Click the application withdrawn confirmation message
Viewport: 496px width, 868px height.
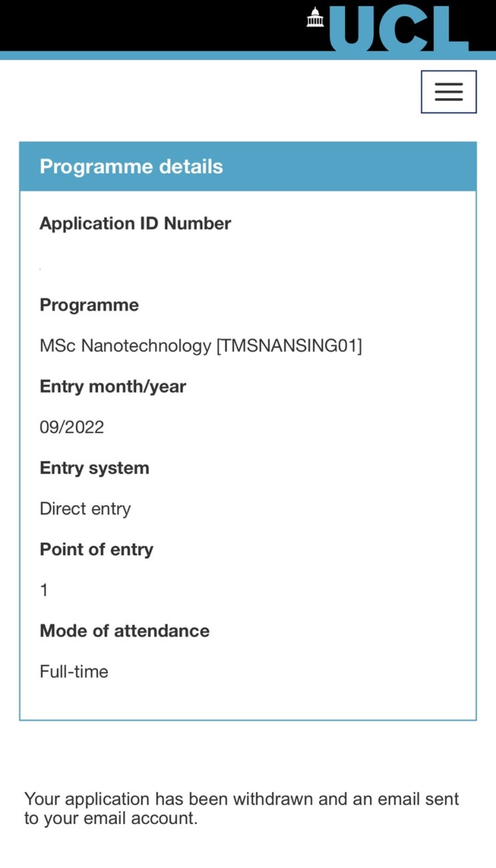coord(242,809)
